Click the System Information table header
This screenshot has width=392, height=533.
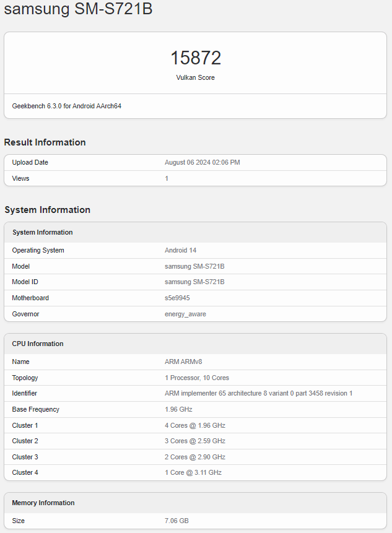point(42,233)
